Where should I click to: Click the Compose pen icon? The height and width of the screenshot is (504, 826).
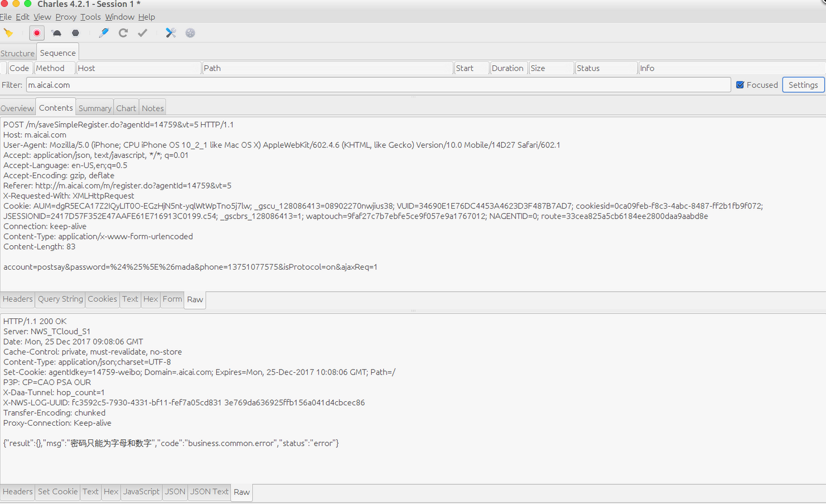[x=103, y=33]
